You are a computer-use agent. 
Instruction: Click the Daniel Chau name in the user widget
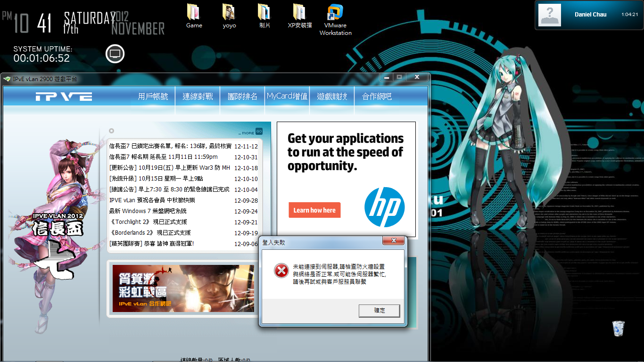coord(590,15)
